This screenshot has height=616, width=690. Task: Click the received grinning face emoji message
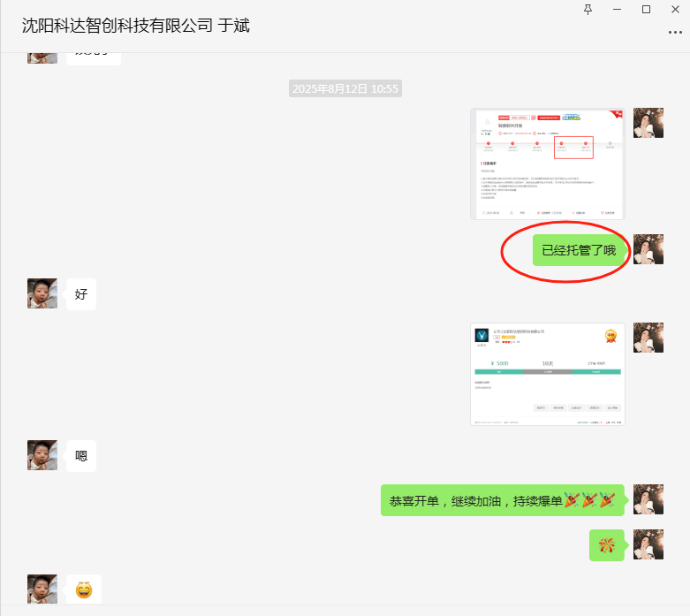84,589
